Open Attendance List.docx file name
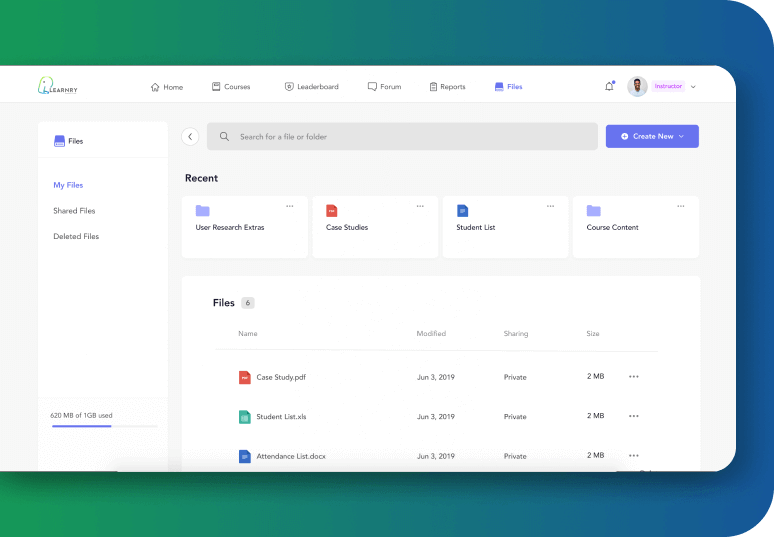The height and width of the screenshot is (537, 774). [x=291, y=456]
